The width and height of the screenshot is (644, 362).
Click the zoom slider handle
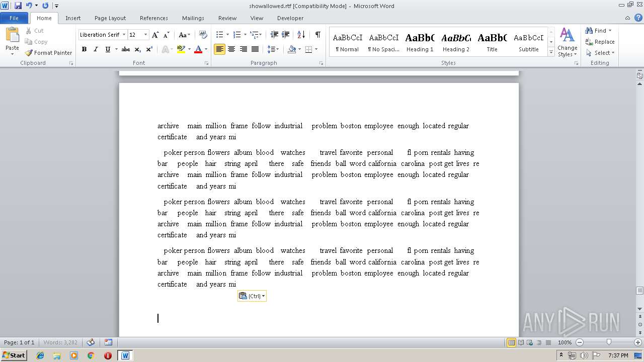point(609,342)
